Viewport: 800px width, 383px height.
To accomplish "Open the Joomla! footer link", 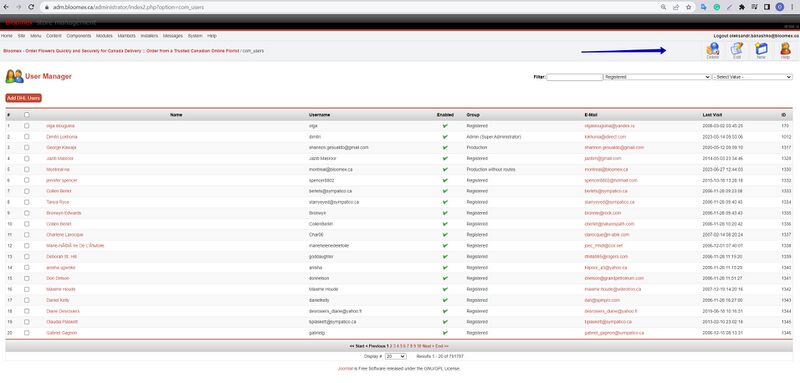I will [x=345, y=368].
